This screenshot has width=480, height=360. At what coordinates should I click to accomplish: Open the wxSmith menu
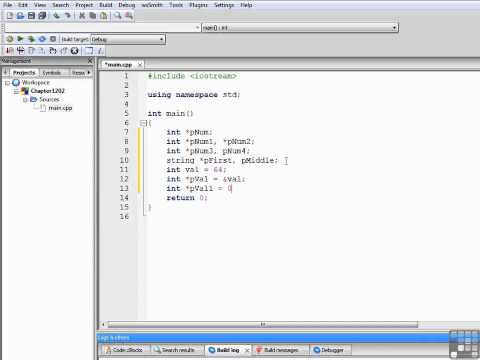152,5
